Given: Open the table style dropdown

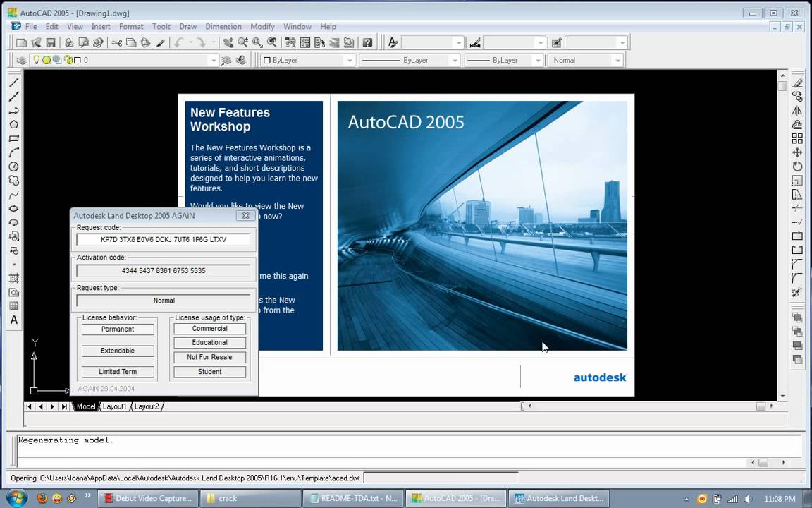Looking at the screenshot, I should click(x=622, y=42).
